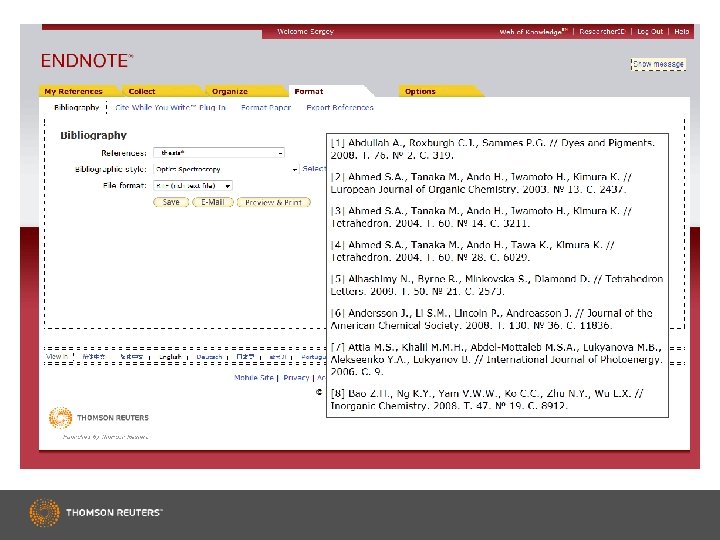
Task: Switch the language to English
Action: point(170,356)
